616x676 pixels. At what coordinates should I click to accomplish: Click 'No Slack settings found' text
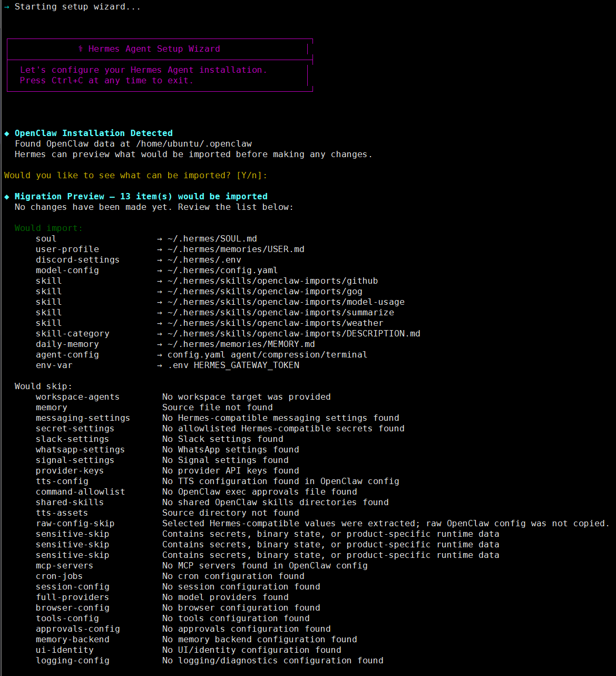tap(223, 439)
